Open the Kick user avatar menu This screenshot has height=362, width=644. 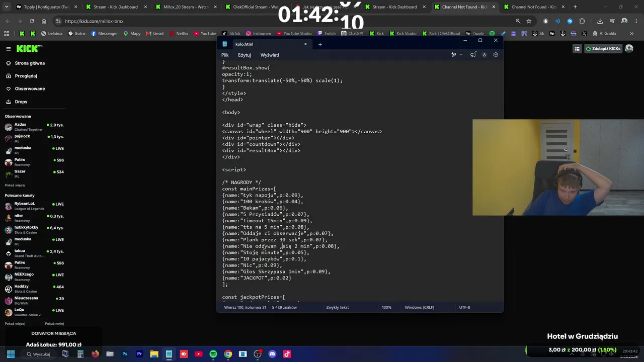tap(629, 49)
